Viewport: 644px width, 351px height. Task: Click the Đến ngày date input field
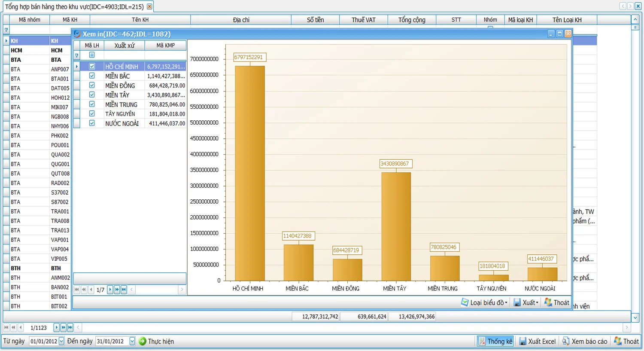111,341
